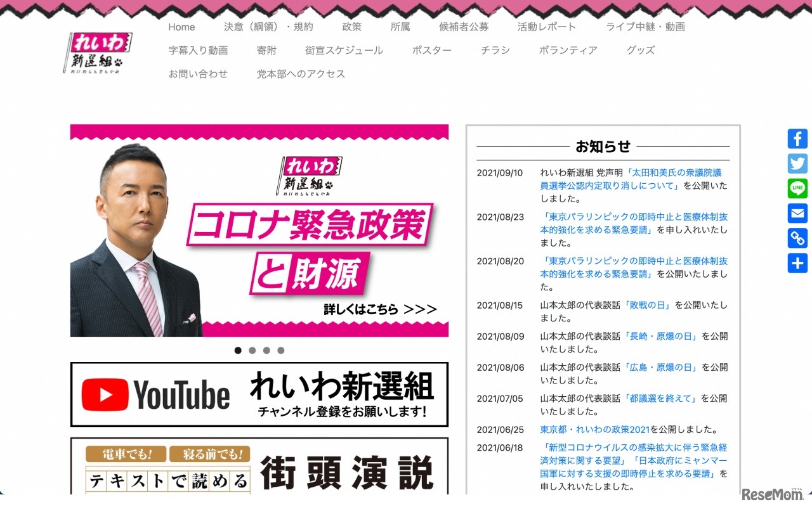
Task: Share by email envelope icon
Action: [797, 213]
